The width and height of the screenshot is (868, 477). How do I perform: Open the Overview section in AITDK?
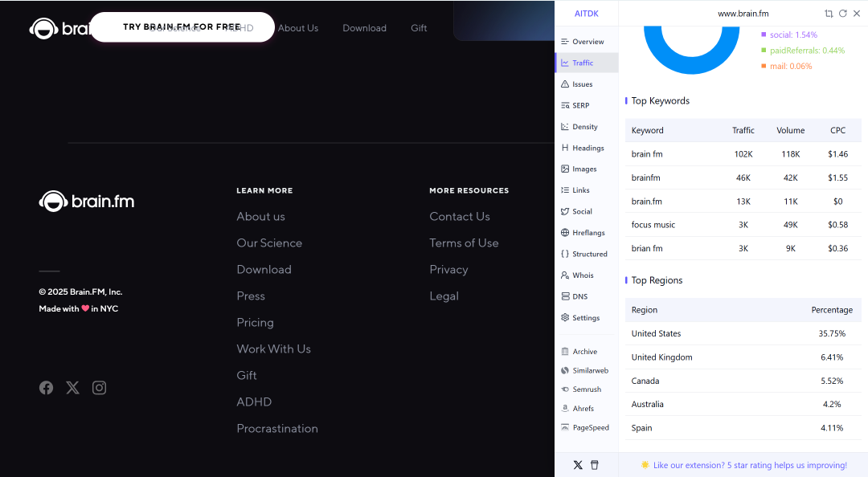tap(586, 42)
